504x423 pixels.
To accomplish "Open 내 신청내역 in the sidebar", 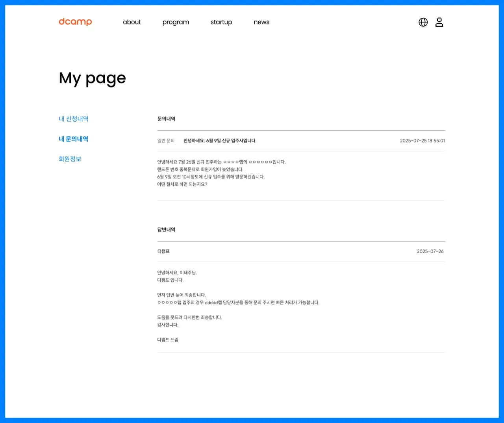I will click(74, 119).
